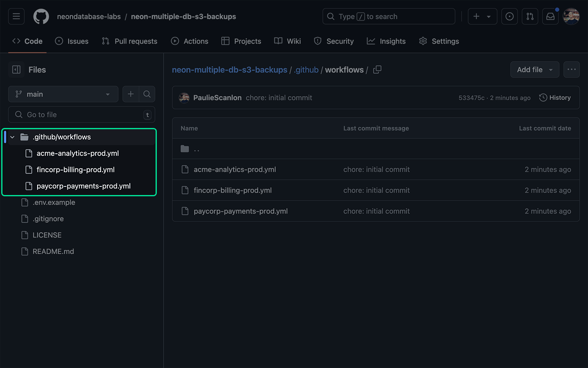
Task: Switch to the Wiki tab
Action: click(287, 41)
